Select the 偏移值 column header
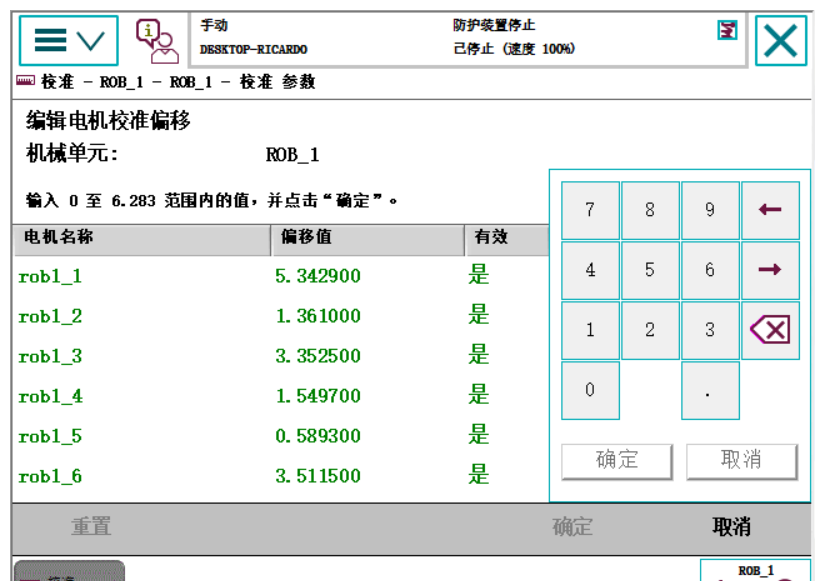821x581 pixels. pyautogui.click(x=368, y=240)
